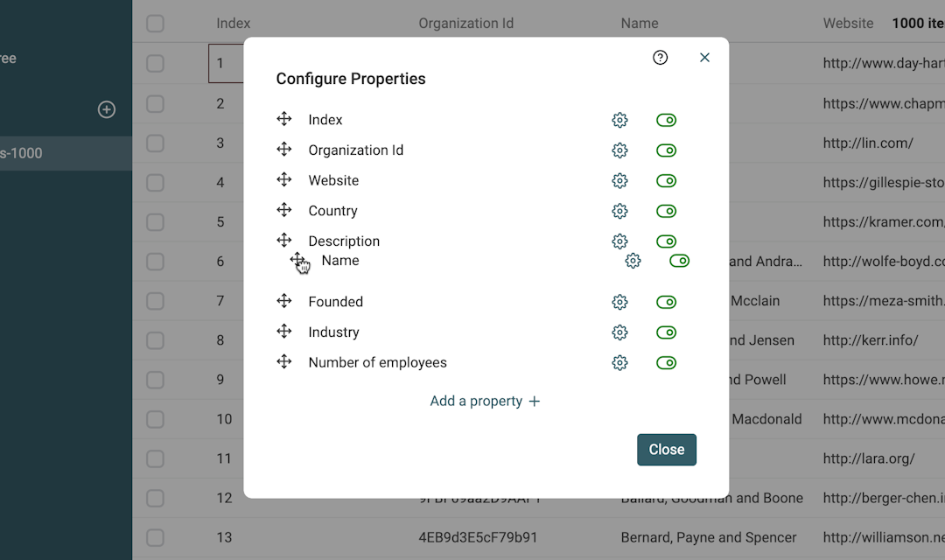
Task: Open the help question mark icon
Action: [661, 58]
